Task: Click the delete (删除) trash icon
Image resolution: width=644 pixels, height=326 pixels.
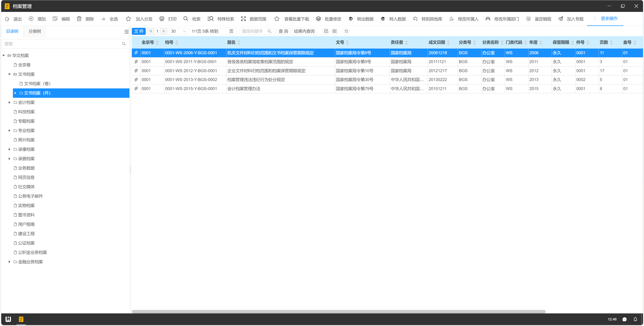Action: coord(79,19)
